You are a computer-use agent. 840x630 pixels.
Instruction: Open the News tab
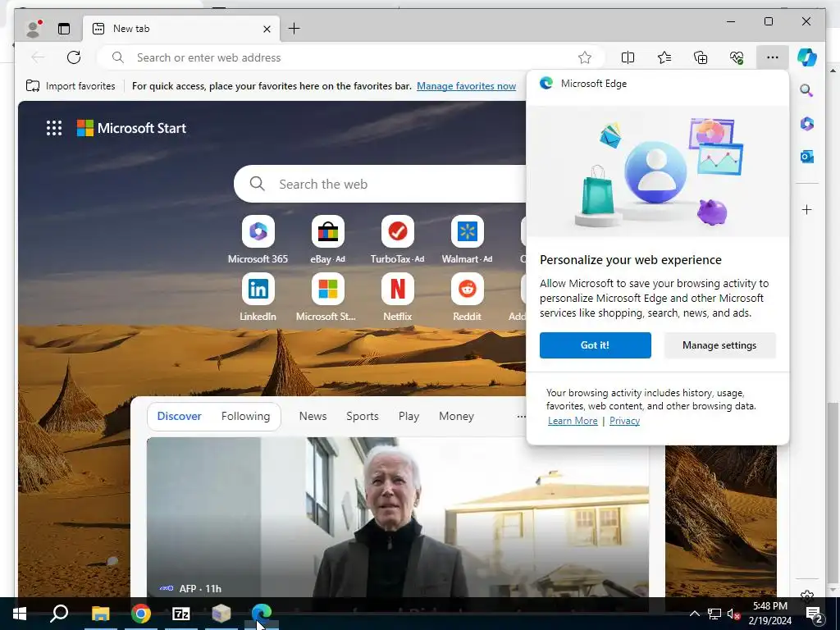[313, 416]
